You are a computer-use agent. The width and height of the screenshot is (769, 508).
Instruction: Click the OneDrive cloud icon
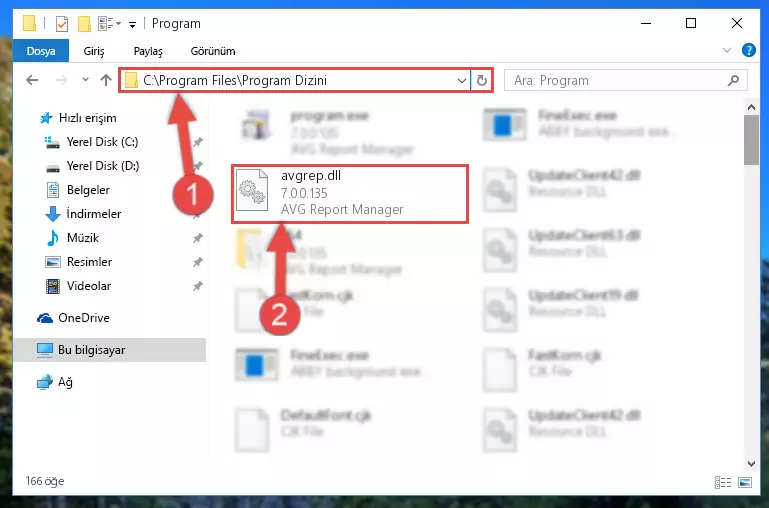coord(45,318)
